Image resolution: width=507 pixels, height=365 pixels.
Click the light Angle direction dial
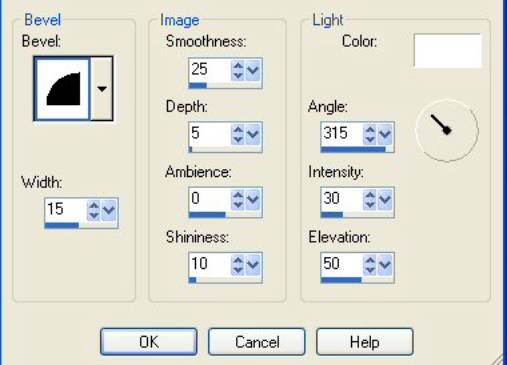click(x=447, y=130)
